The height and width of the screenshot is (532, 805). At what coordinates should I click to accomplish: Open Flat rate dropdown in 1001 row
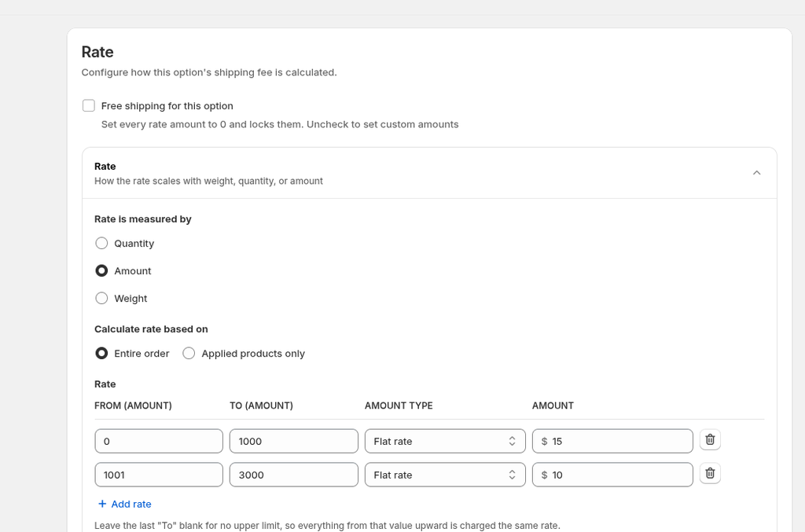[445, 475]
